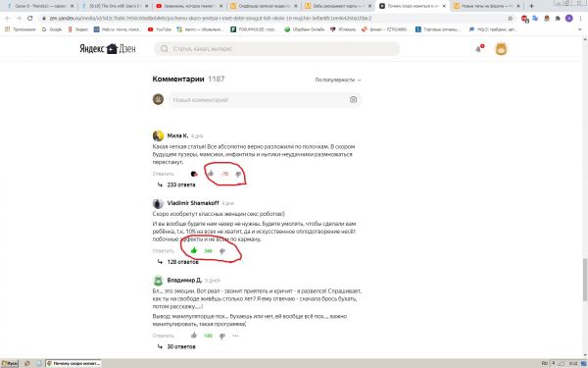The image size is (588, 368).
Task: Open three-dots menu on Владимир Д.'s comment
Action: (x=235, y=336)
